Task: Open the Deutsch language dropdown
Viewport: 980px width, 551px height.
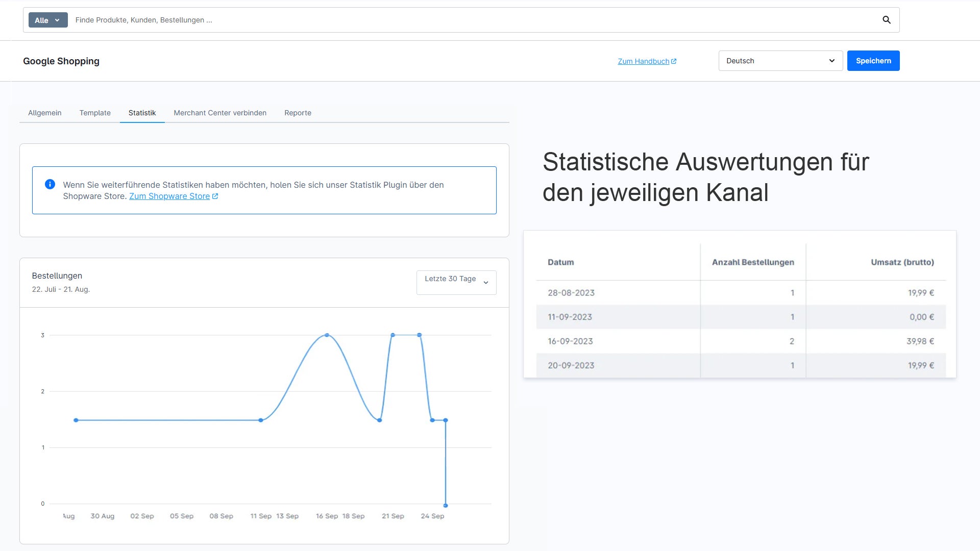Action: (780, 61)
